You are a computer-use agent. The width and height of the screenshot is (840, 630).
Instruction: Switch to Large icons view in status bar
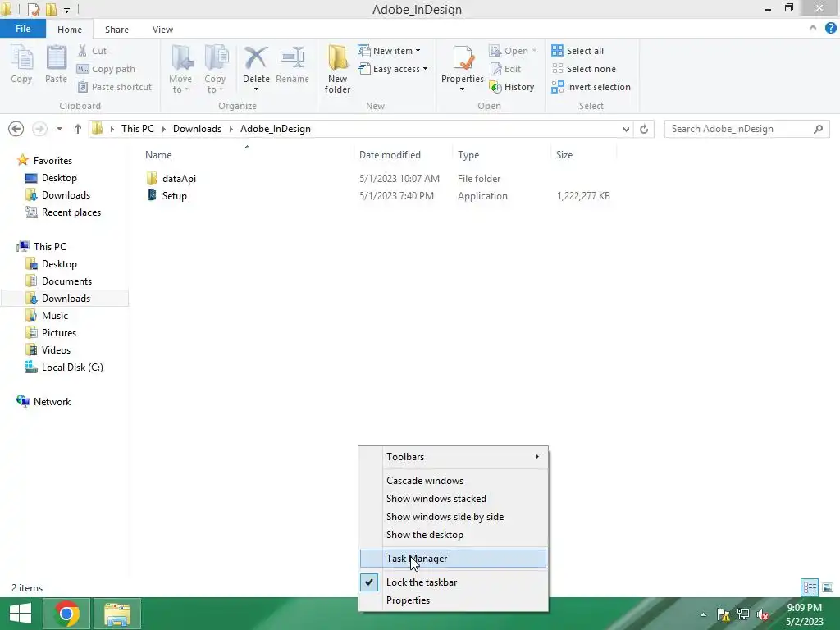coord(828,588)
